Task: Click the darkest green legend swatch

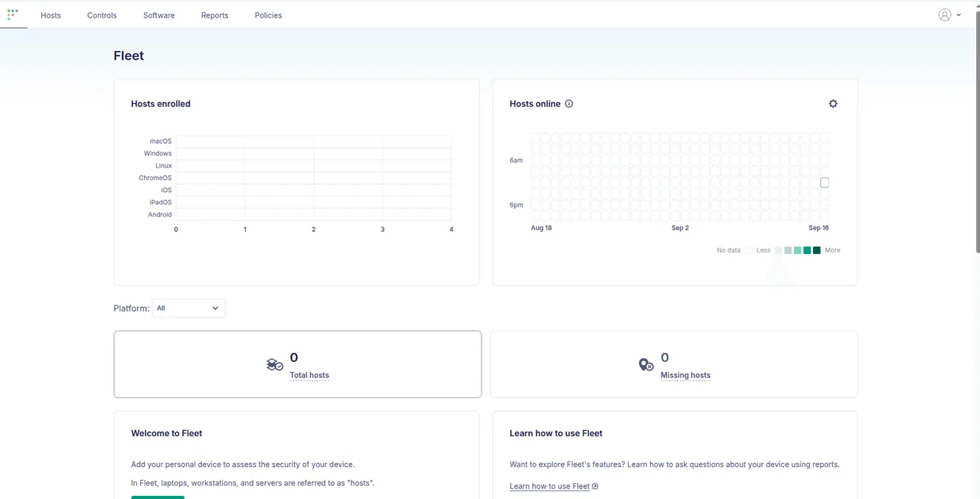Action: pos(817,250)
